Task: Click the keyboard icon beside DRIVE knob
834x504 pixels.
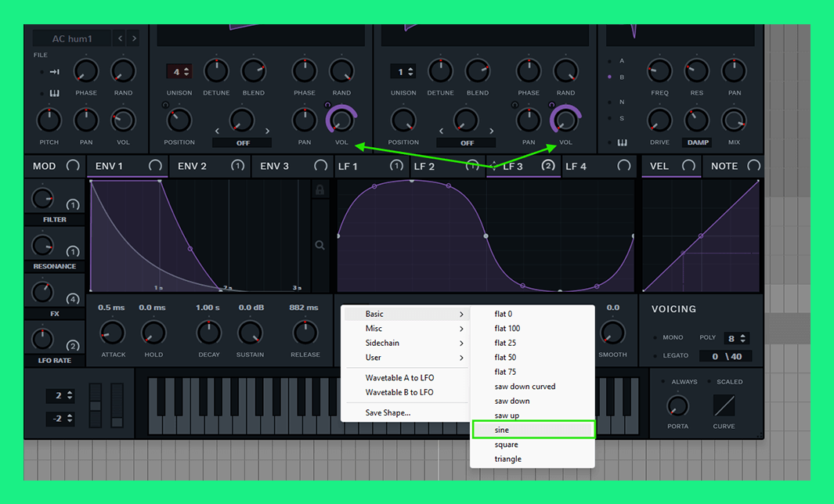Action: click(622, 142)
